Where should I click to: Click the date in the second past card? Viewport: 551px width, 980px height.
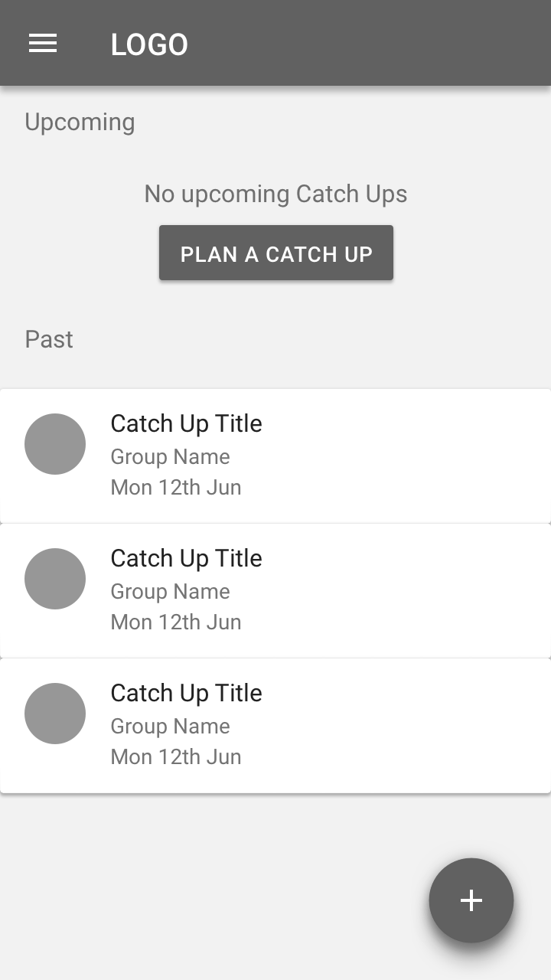(176, 622)
